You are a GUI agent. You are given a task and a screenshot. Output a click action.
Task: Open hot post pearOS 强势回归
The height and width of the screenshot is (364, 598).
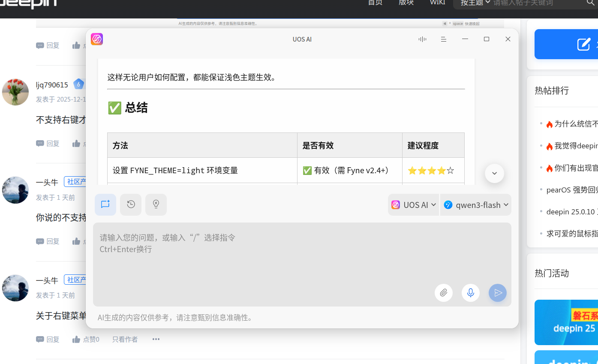click(x=572, y=190)
